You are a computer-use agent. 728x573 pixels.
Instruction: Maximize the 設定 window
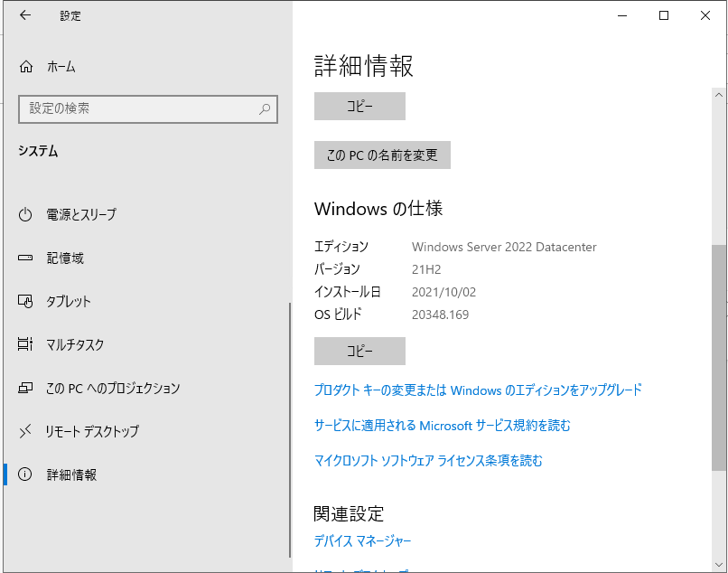click(664, 15)
